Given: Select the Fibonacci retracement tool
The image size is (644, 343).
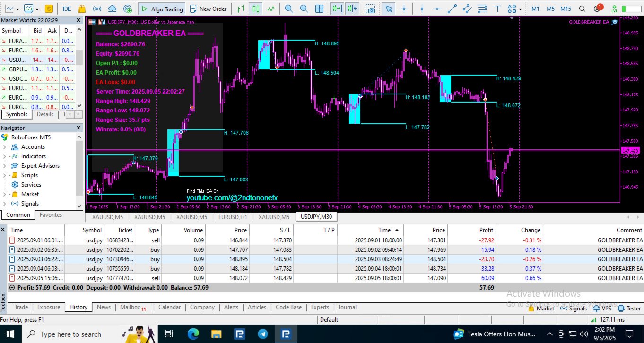Looking at the screenshot, I should [x=482, y=9].
